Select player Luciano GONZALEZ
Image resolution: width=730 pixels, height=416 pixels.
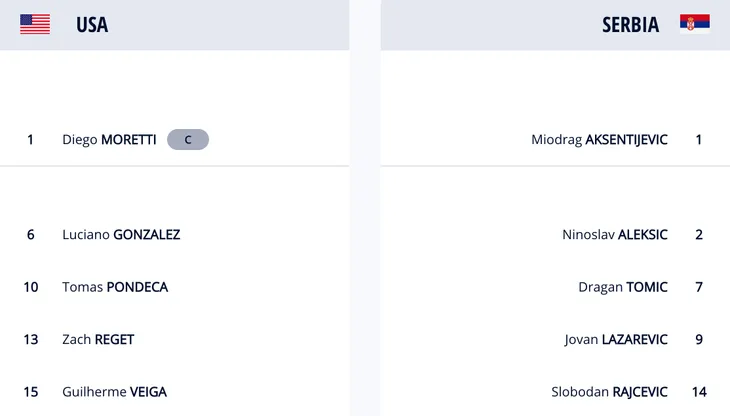121,235
